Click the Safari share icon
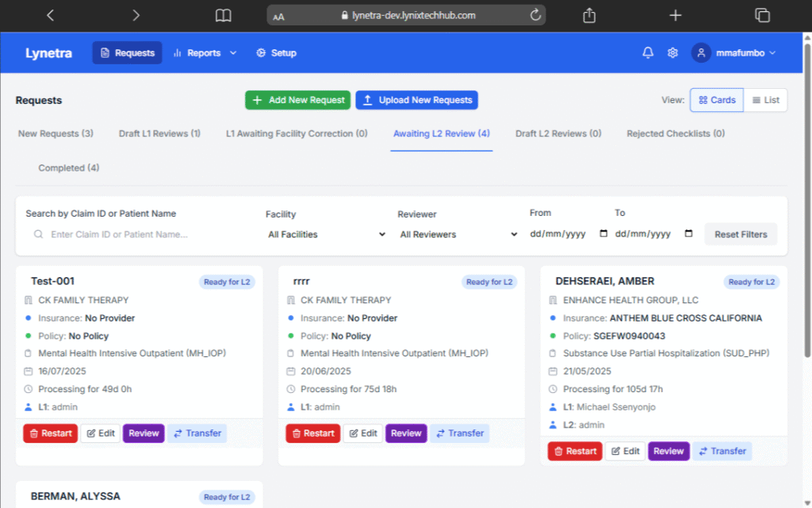The image size is (812, 508). (x=589, y=15)
